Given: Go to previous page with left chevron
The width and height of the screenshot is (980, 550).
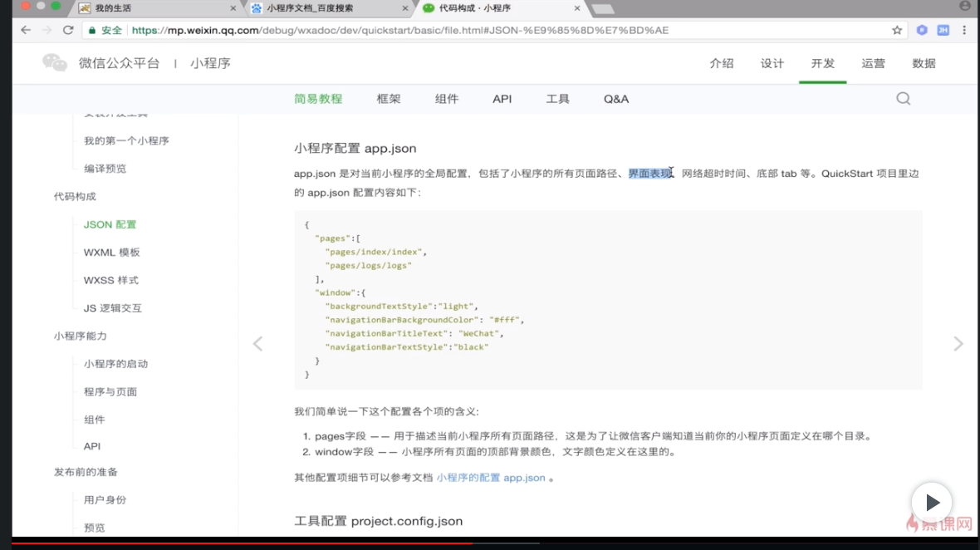Looking at the screenshot, I should pos(257,344).
